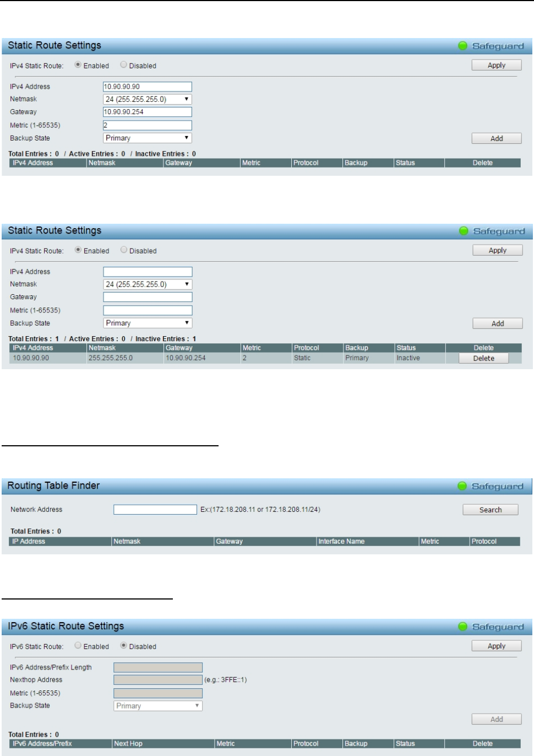
Task: Click IPv4 Address field containing 10.90.90.90
Action: tap(148, 87)
